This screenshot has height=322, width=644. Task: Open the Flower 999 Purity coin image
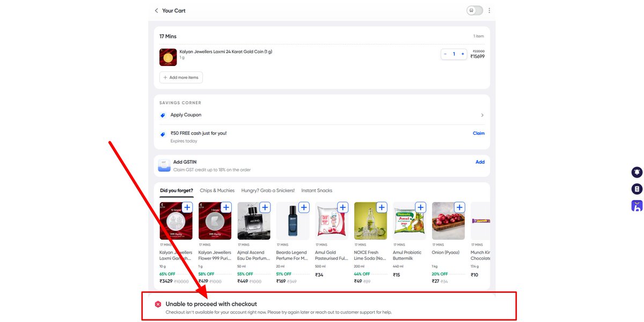pyautogui.click(x=215, y=221)
